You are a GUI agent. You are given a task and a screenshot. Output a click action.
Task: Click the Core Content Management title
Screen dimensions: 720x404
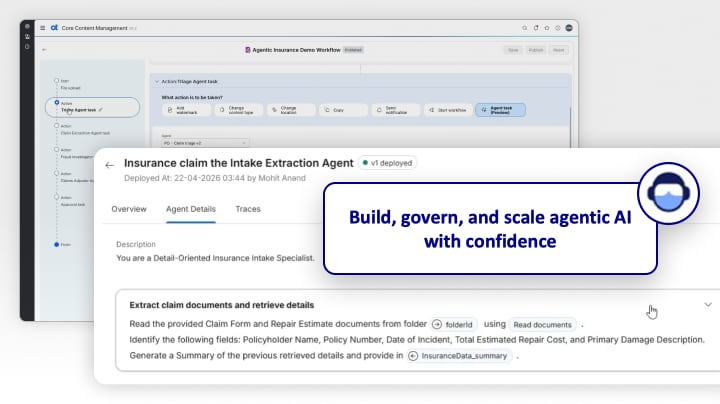coord(94,28)
